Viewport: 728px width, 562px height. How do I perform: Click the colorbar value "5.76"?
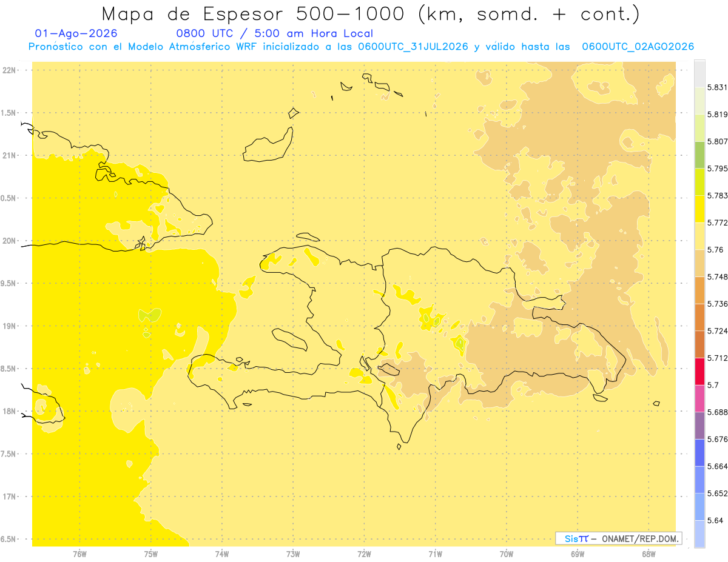tap(715, 250)
